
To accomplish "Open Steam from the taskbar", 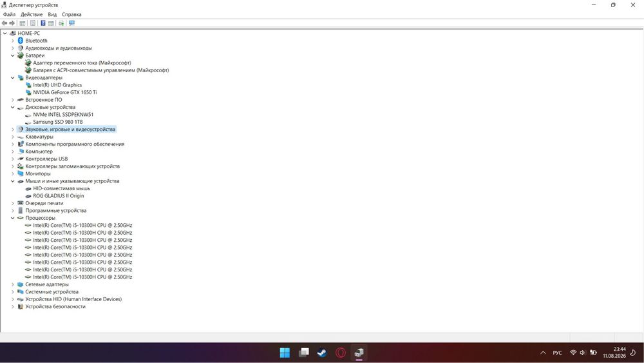I will pos(323,353).
